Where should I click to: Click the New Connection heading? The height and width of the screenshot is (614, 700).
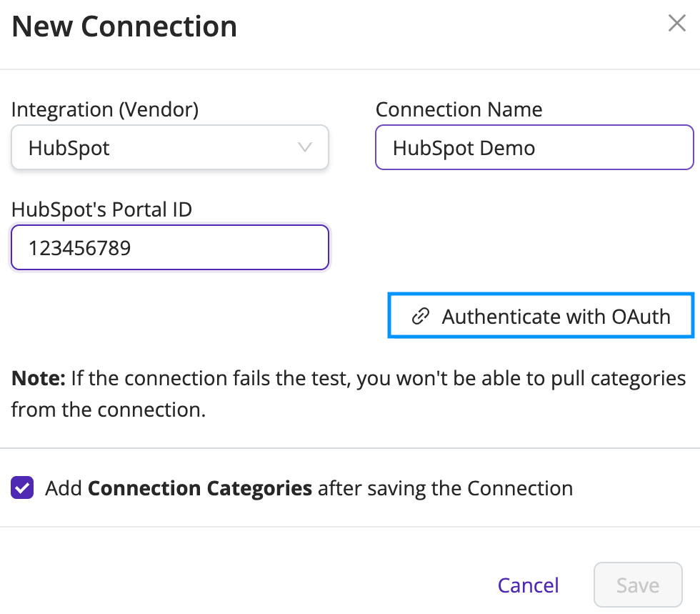click(124, 26)
